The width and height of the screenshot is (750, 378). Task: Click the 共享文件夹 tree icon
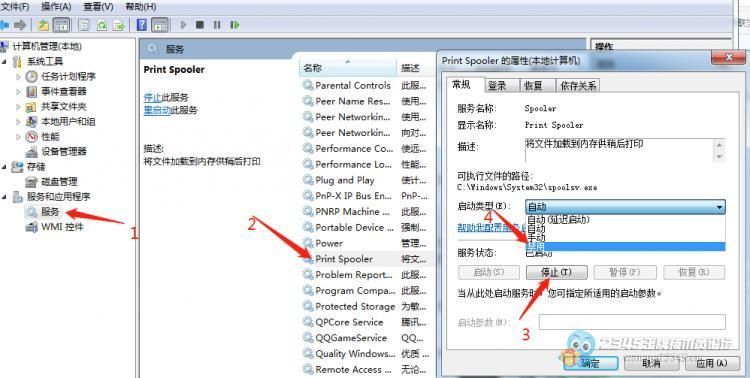[31, 107]
